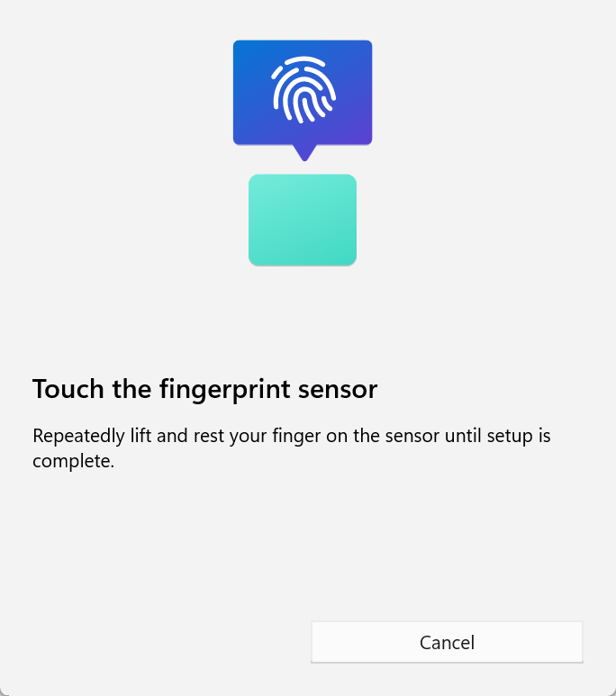Click the "Touch the fingerprint sensor" heading
The width and height of the screenshot is (616, 696).
coord(204,389)
